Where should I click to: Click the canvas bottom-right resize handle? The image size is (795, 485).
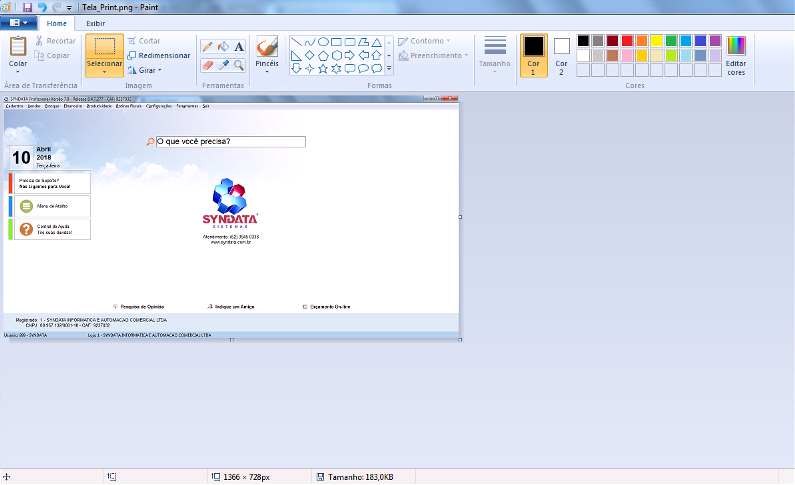460,340
